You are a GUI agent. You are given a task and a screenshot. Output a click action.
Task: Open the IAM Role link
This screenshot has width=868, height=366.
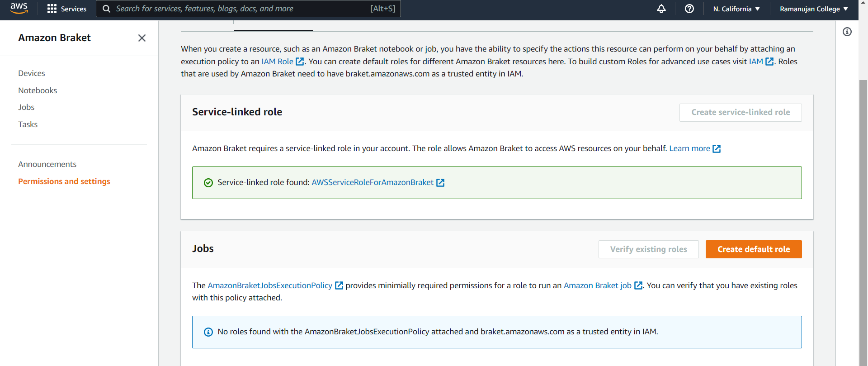[277, 62]
